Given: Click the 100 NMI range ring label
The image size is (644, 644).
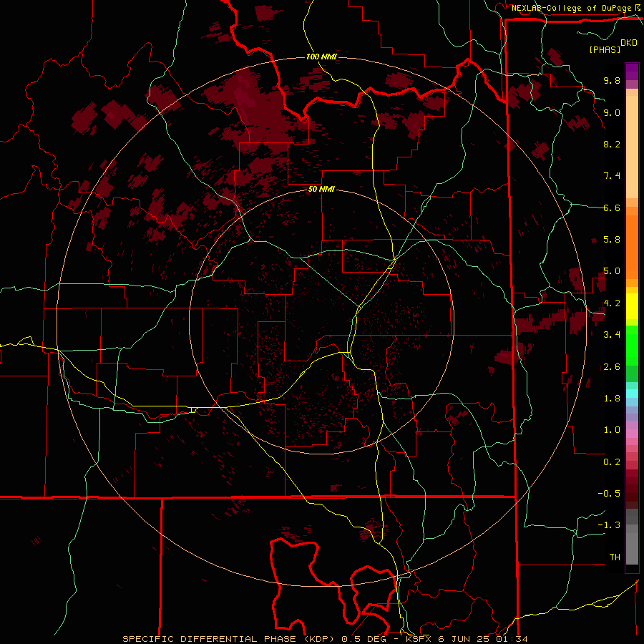Looking at the screenshot, I should [x=321, y=57].
